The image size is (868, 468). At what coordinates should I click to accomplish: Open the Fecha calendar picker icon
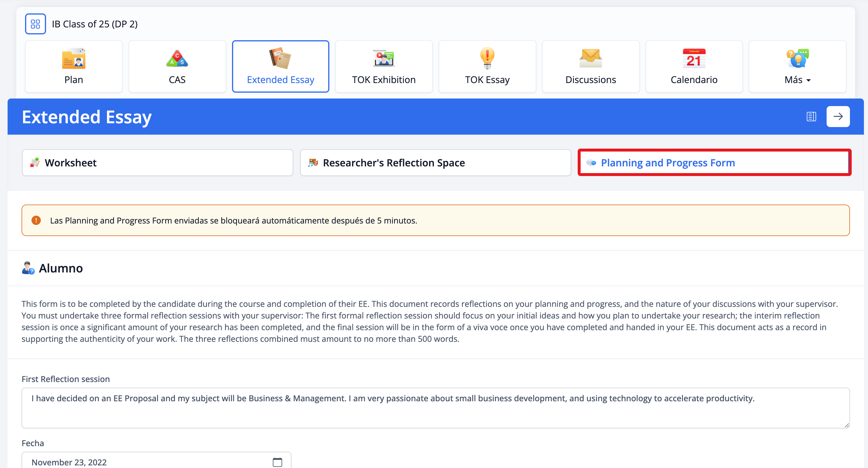click(x=277, y=462)
